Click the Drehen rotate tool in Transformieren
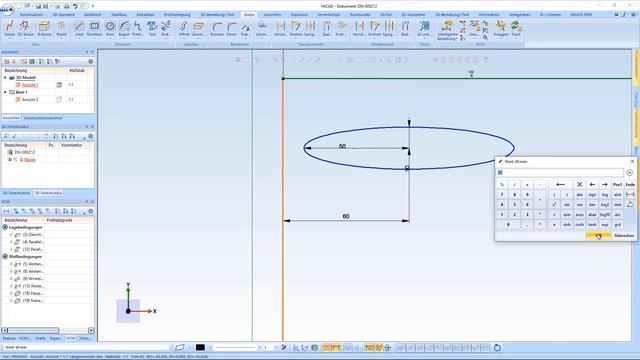The height and width of the screenshot is (360, 640). point(296,28)
